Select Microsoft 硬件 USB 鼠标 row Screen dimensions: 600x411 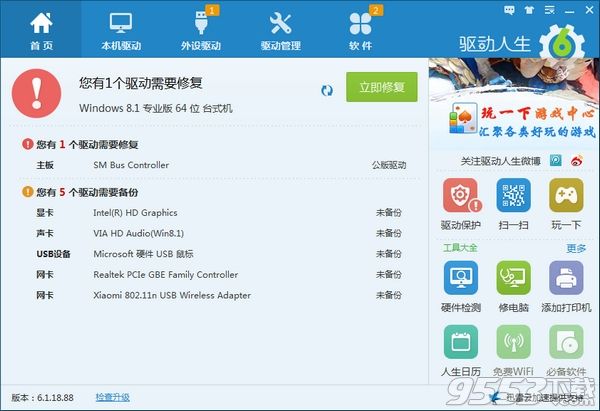pyautogui.click(x=221, y=254)
